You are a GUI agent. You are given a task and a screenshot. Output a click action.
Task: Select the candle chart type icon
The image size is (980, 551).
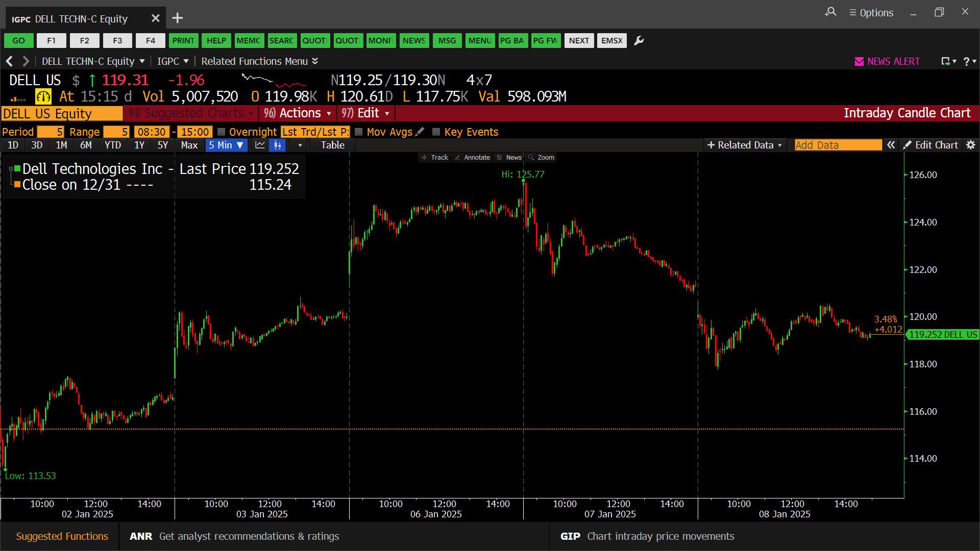point(277,145)
